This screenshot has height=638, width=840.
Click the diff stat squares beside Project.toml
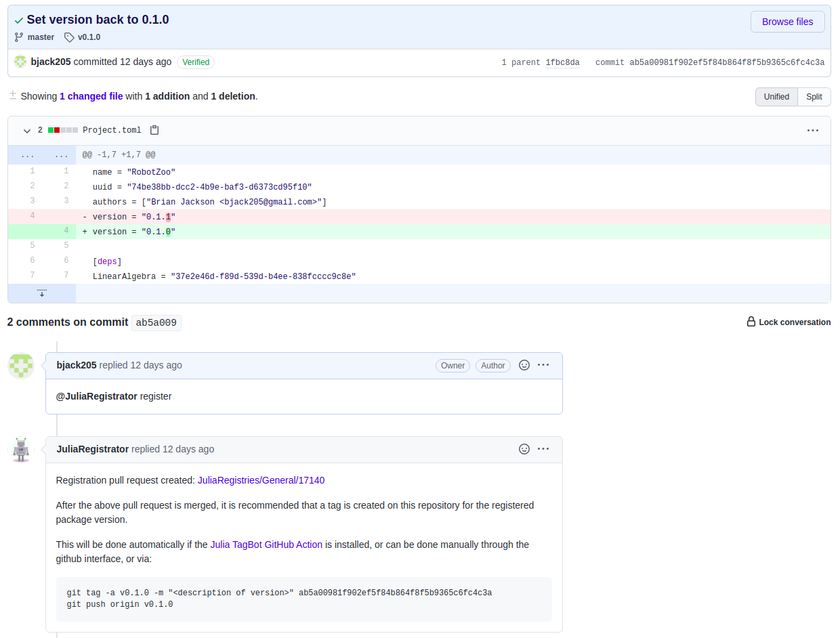[64, 129]
